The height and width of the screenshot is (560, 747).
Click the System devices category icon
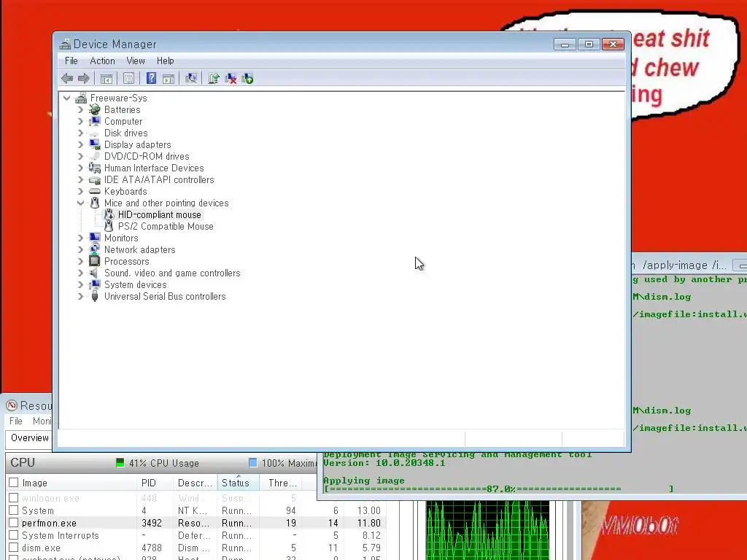pyautogui.click(x=94, y=284)
